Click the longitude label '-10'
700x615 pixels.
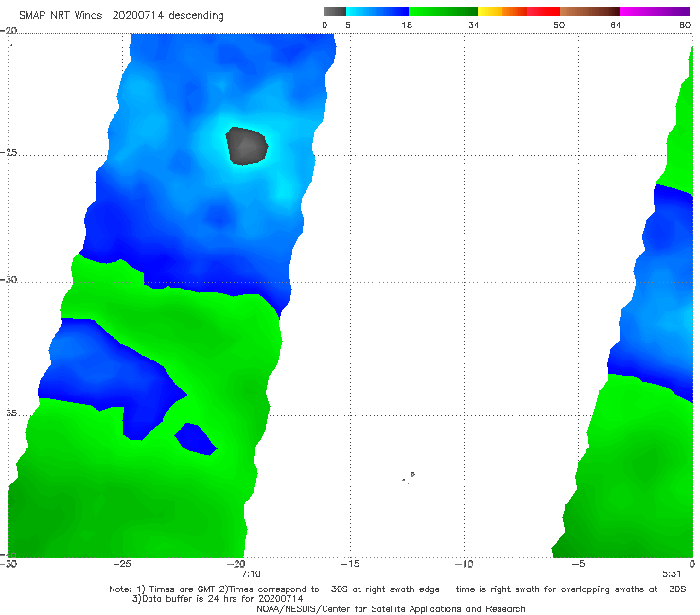(x=464, y=564)
